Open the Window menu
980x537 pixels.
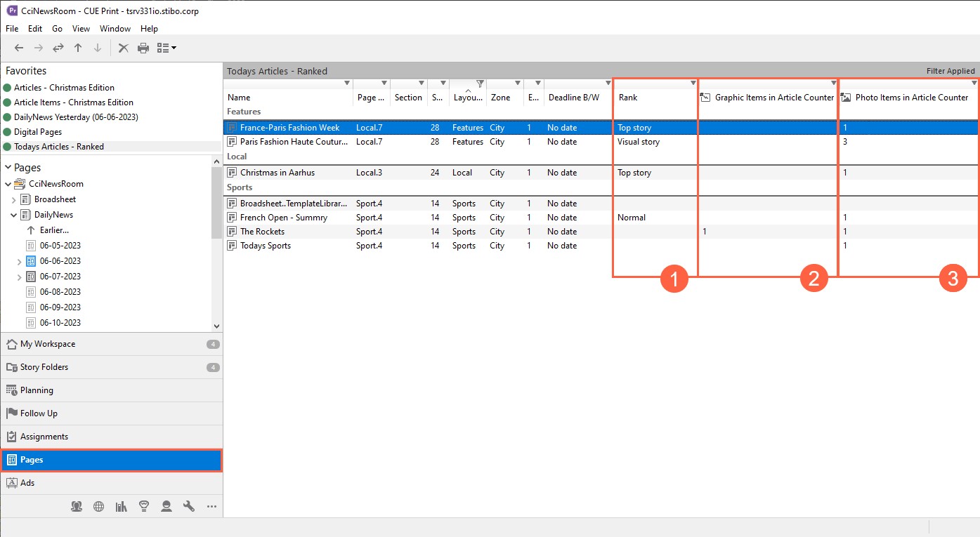(115, 29)
